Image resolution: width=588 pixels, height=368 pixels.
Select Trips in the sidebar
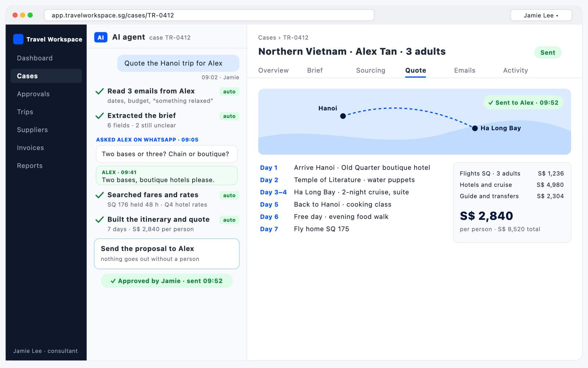pos(46,112)
